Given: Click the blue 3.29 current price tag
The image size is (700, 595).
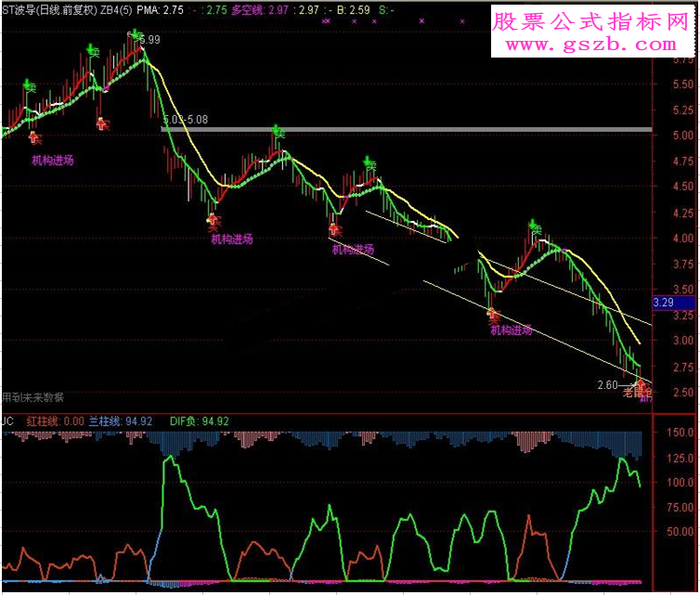Looking at the screenshot, I should pos(674,303).
